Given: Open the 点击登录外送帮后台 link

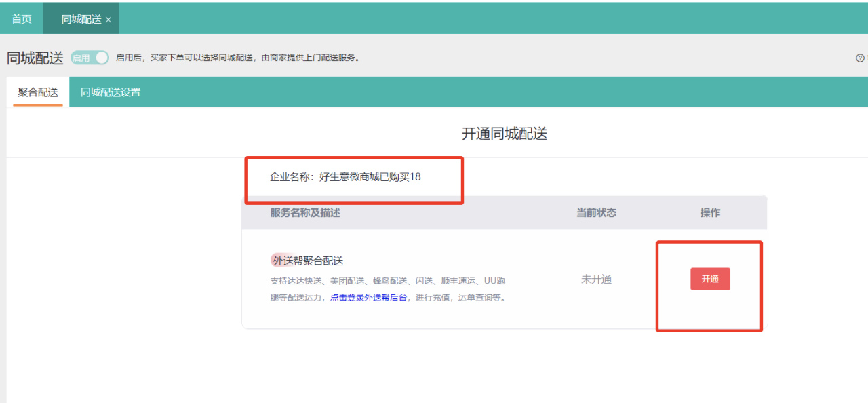Looking at the screenshot, I should tap(369, 297).
